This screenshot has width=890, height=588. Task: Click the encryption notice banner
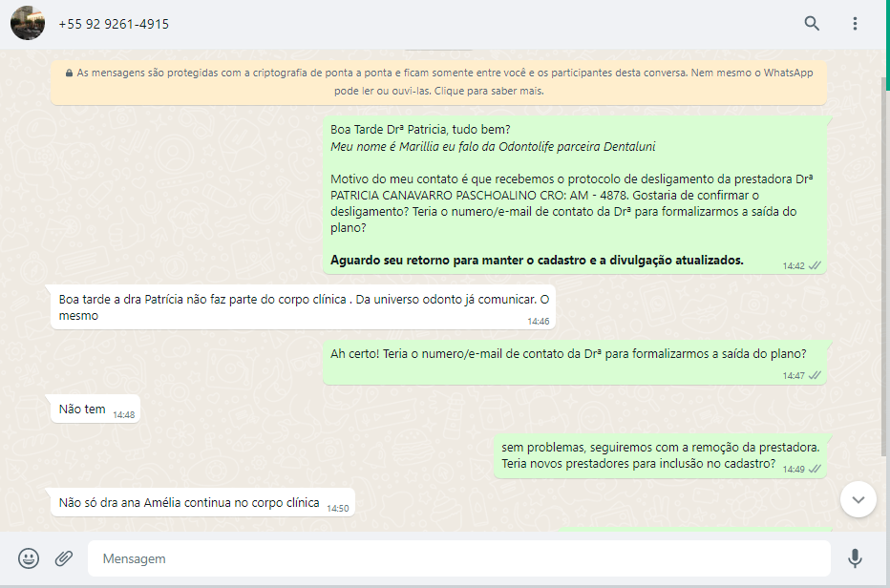tap(438, 82)
